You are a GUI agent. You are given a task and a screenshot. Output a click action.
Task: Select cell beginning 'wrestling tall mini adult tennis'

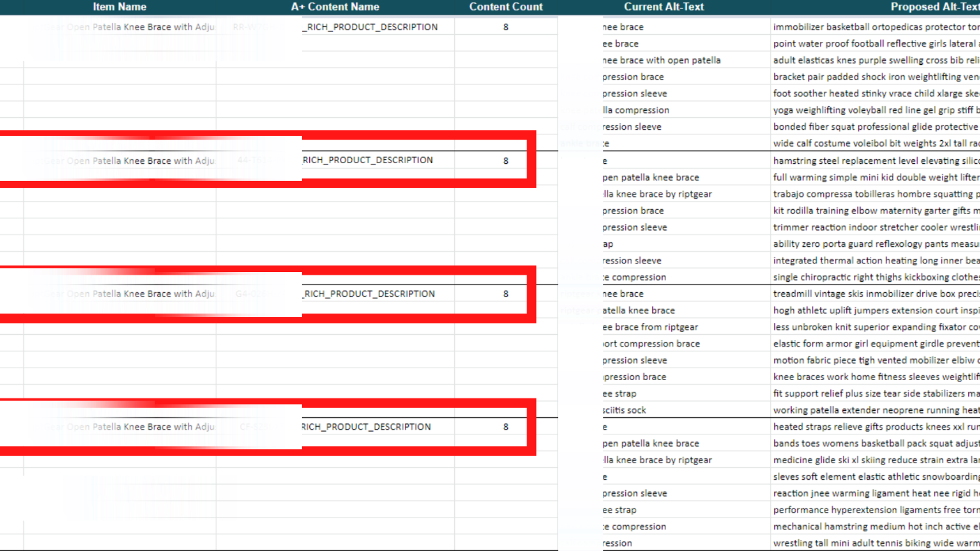coord(875,543)
